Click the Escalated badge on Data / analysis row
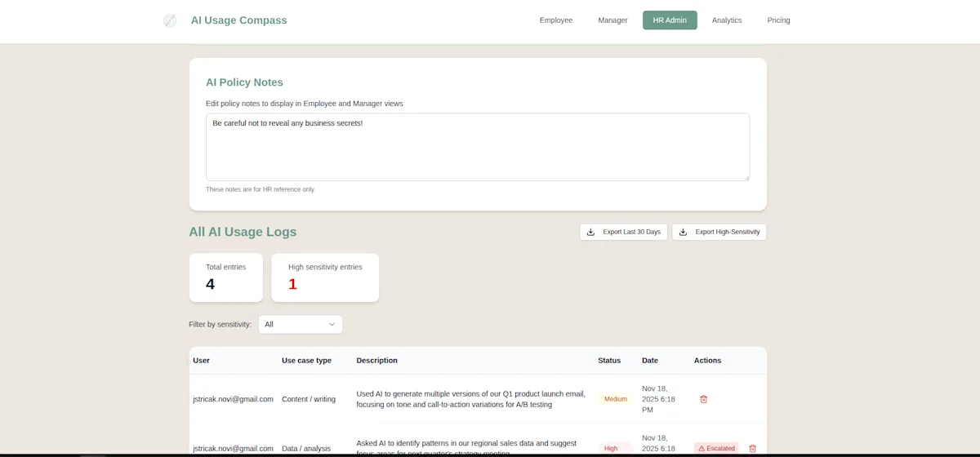The height and width of the screenshot is (457, 980). tap(716, 448)
